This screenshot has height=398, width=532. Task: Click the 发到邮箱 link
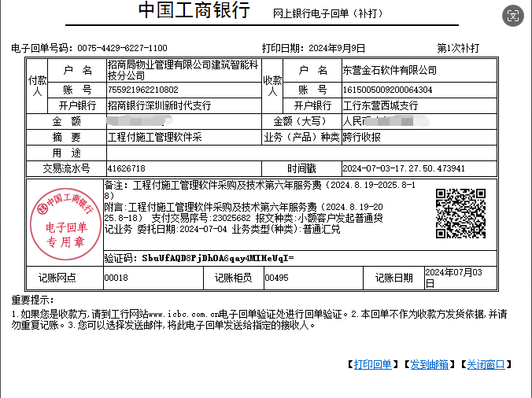(429, 364)
